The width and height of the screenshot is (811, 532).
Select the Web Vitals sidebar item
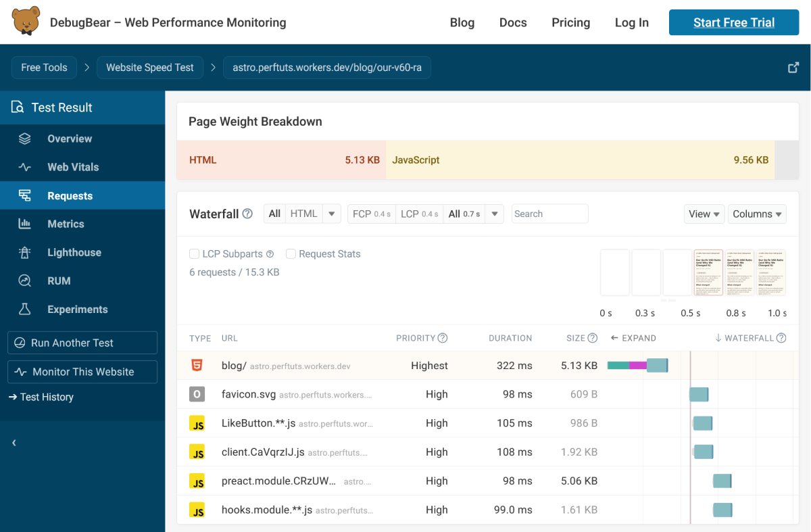[x=82, y=167]
